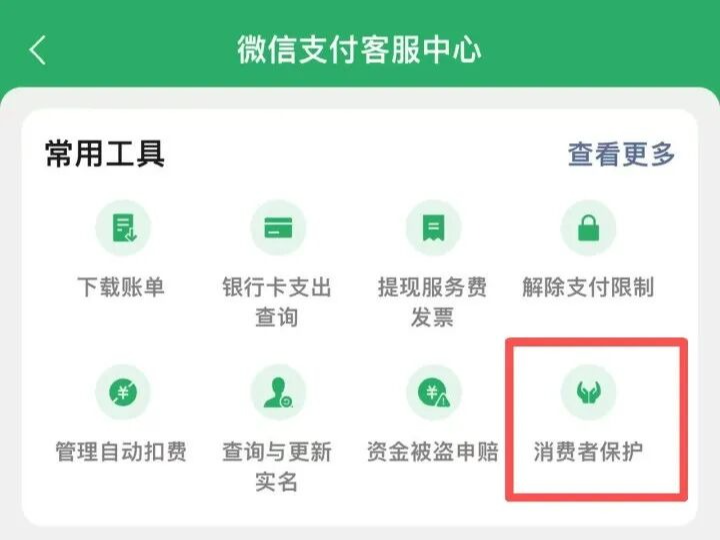Screen dimensions: 720x540
Task: Open the 资金被盗申赔 warning icon
Action: 433,392
